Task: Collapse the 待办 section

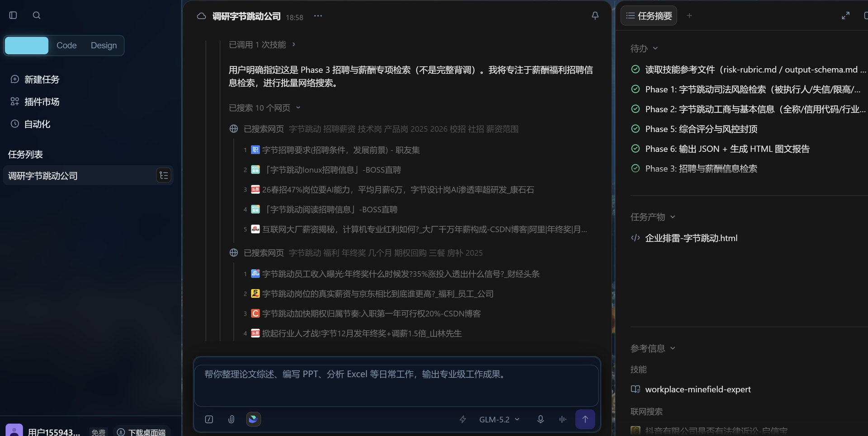Action: tap(644, 48)
